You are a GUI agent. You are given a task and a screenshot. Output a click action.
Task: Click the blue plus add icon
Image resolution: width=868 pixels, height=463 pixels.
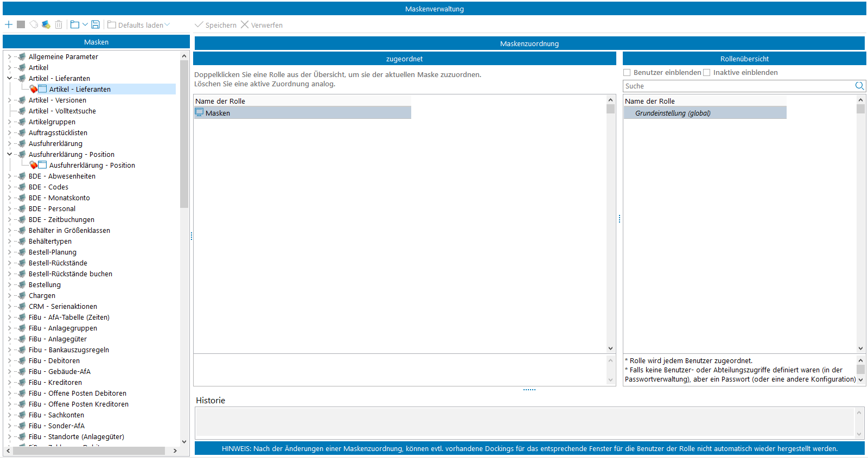[x=9, y=25]
